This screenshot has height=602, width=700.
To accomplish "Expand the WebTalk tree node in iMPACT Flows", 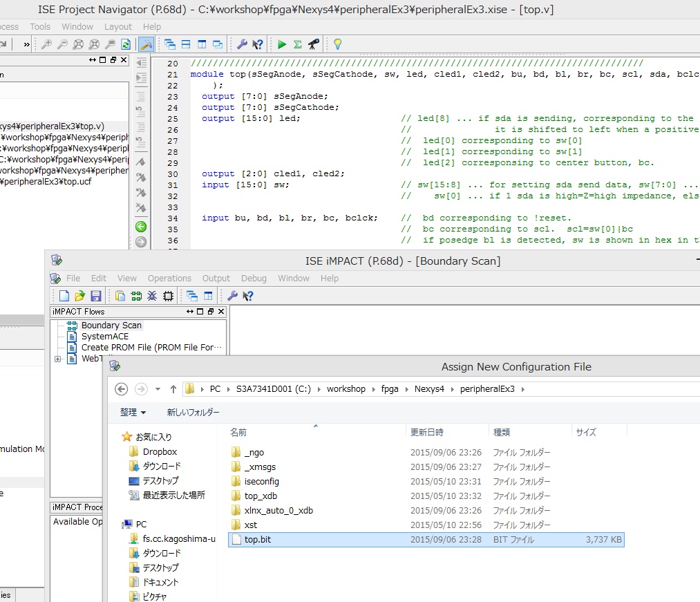I will (x=58, y=359).
